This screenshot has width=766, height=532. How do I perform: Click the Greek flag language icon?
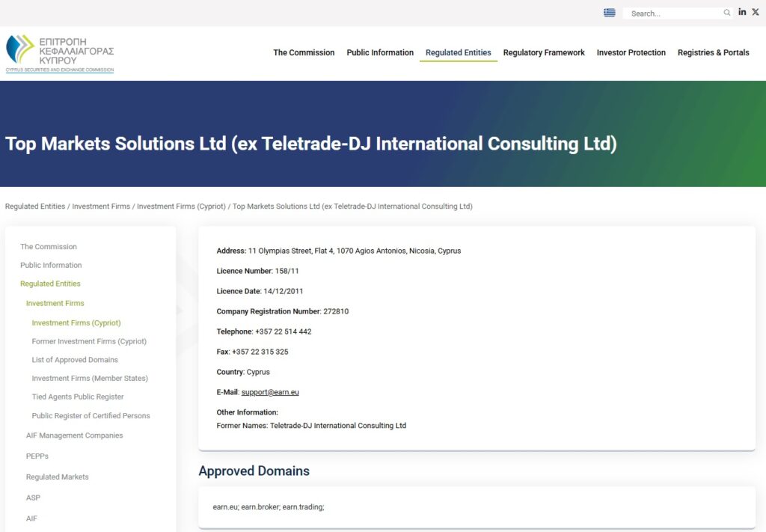(610, 13)
